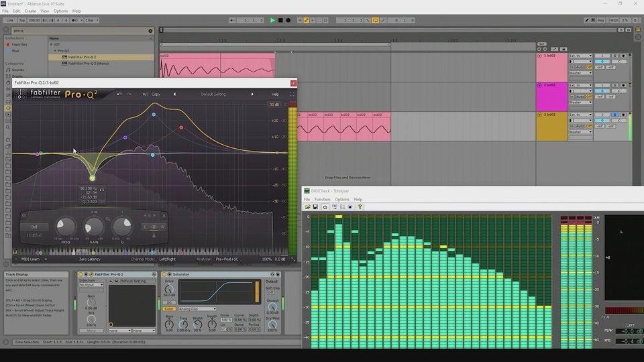
Task: Open the Create menu in Ableton
Action: [x=30, y=11]
